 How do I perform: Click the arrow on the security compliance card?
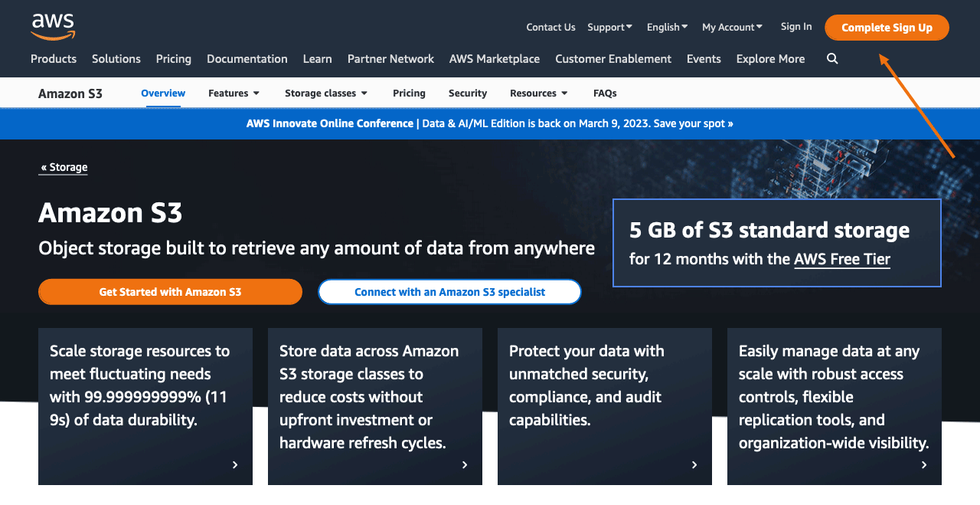pos(694,464)
